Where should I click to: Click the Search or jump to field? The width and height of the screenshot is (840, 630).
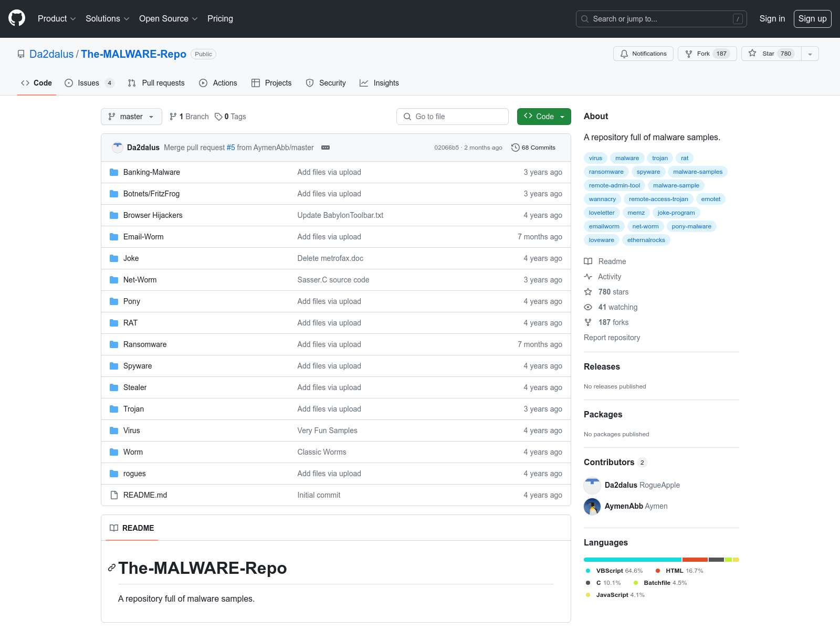(661, 19)
